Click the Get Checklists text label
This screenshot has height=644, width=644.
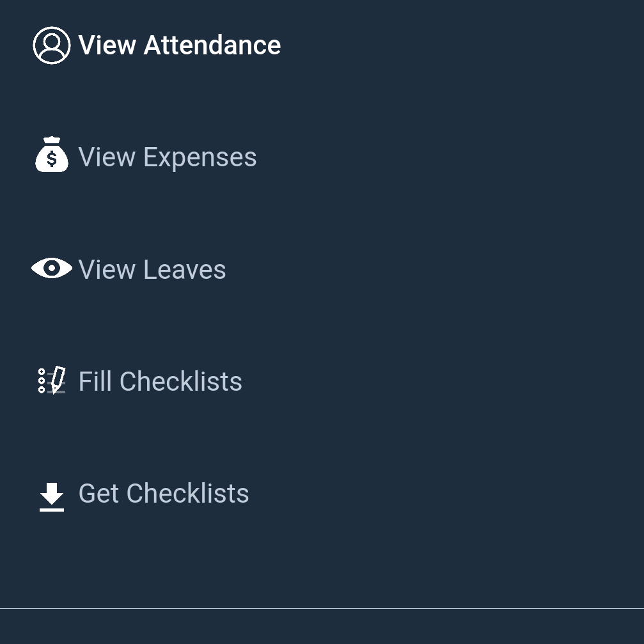tap(164, 493)
